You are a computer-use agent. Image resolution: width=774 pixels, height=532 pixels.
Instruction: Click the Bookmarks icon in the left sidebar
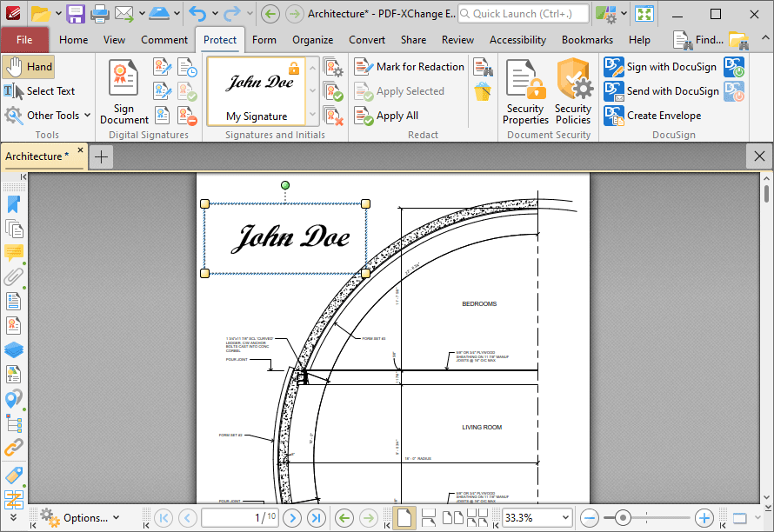click(14, 204)
